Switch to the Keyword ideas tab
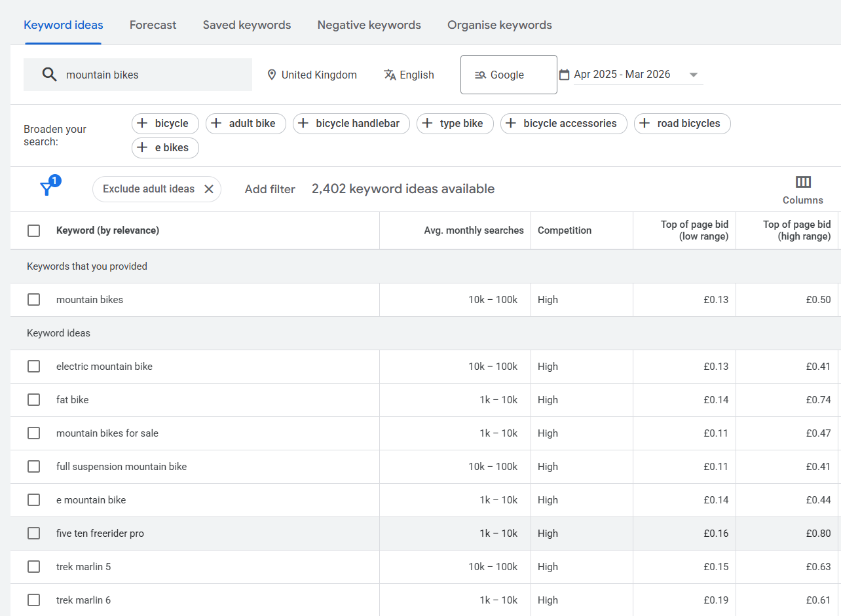Image resolution: width=841 pixels, height=616 pixels. coord(64,25)
